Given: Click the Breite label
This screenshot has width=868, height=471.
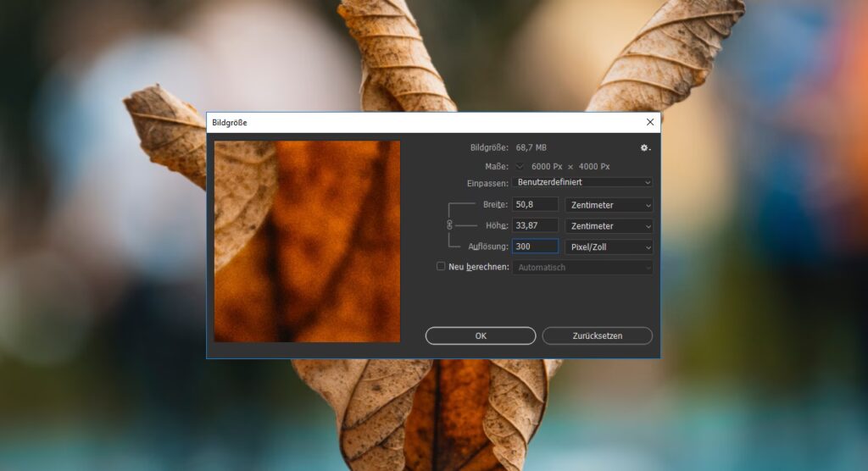Looking at the screenshot, I should [495, 204].
